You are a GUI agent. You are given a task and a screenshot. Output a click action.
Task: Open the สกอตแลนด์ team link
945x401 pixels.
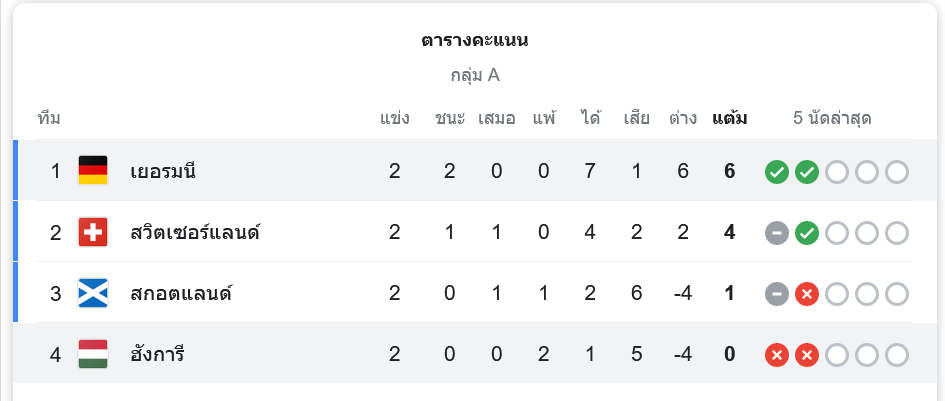[x=181, y=294]
